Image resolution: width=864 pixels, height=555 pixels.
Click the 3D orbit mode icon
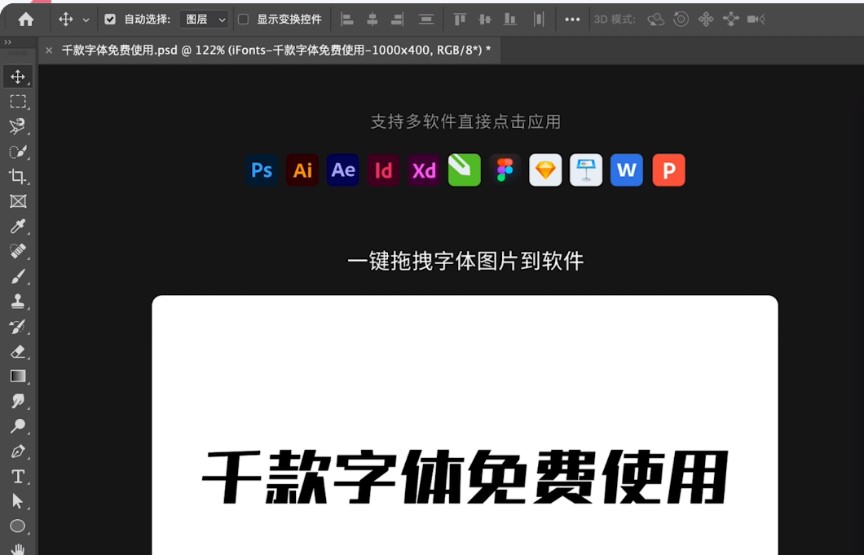[656, 20]
